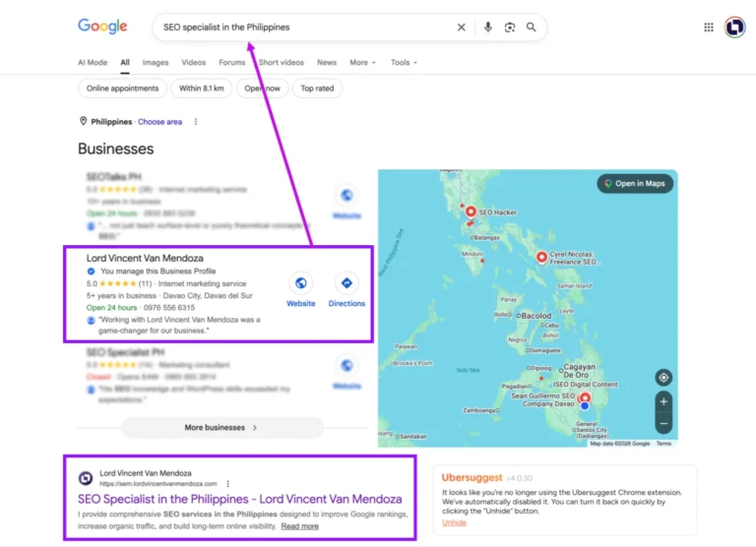Screen dimensions: 756x547
Task: Zoom in on the map
Action: [663, 401]
